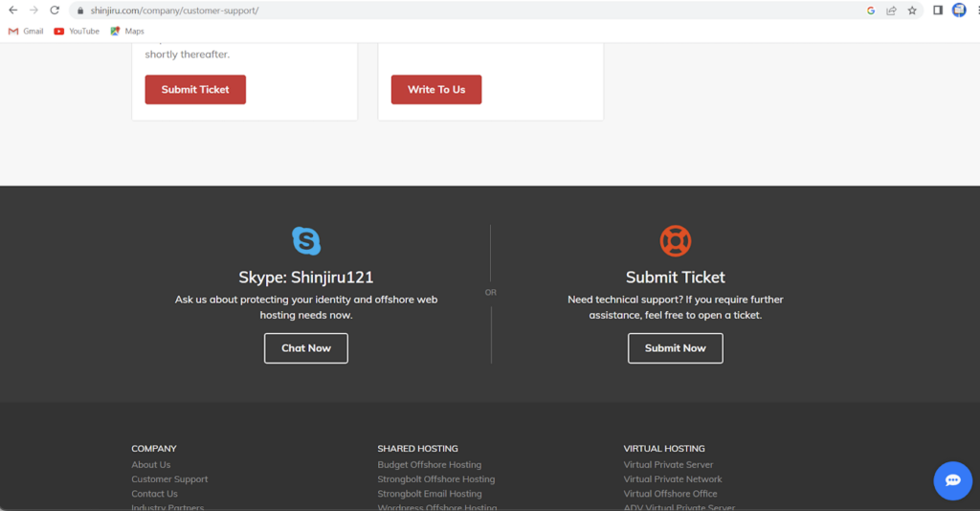
Task: Click the blue Skype logo icon
Action: [306, 240]
